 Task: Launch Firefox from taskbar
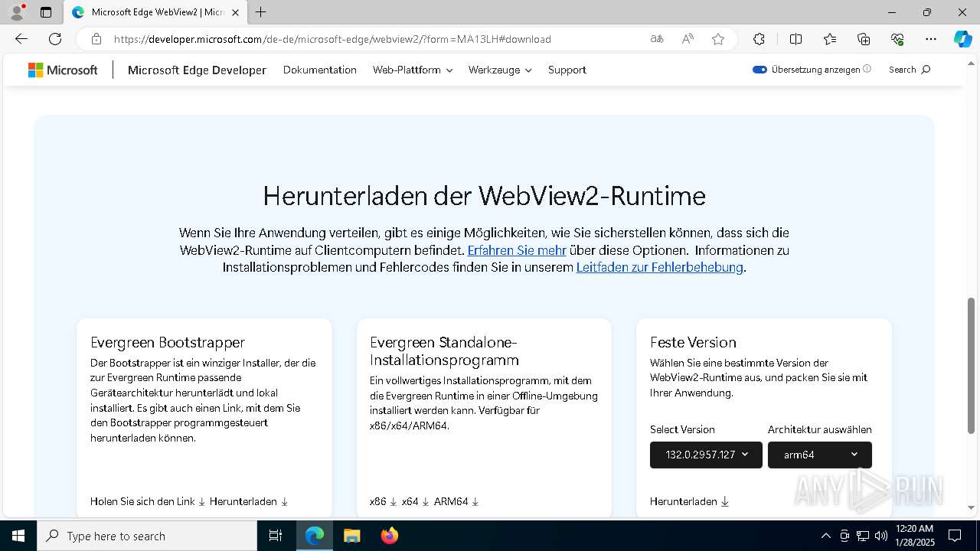[x=390, y=536]
